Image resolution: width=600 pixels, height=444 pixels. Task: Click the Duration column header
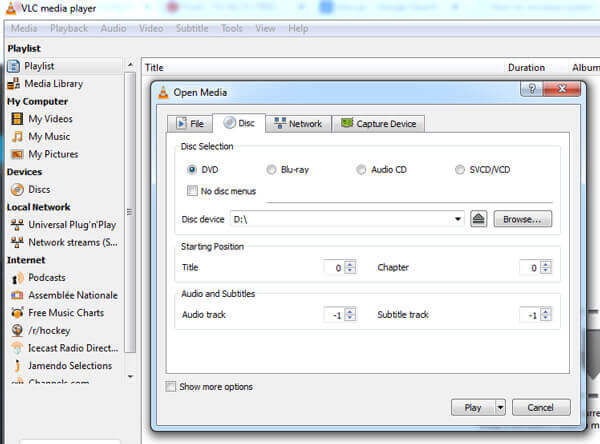pos(526,68)
